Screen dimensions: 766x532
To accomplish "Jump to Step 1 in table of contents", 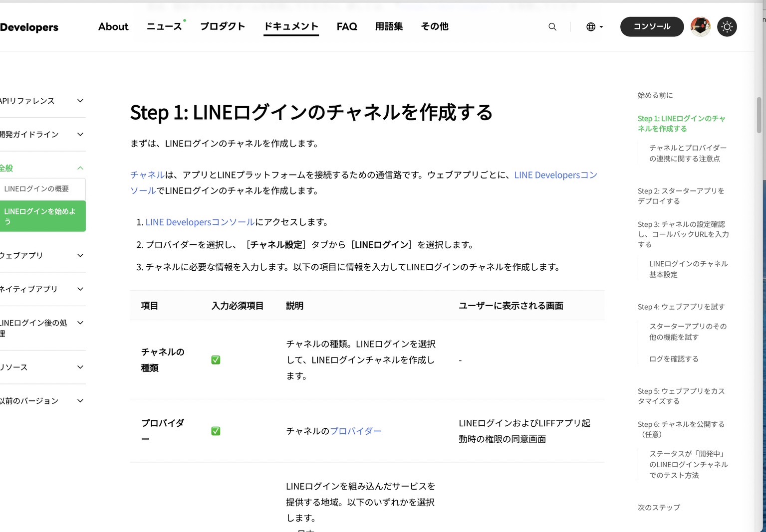I will [x=681, y=124].
